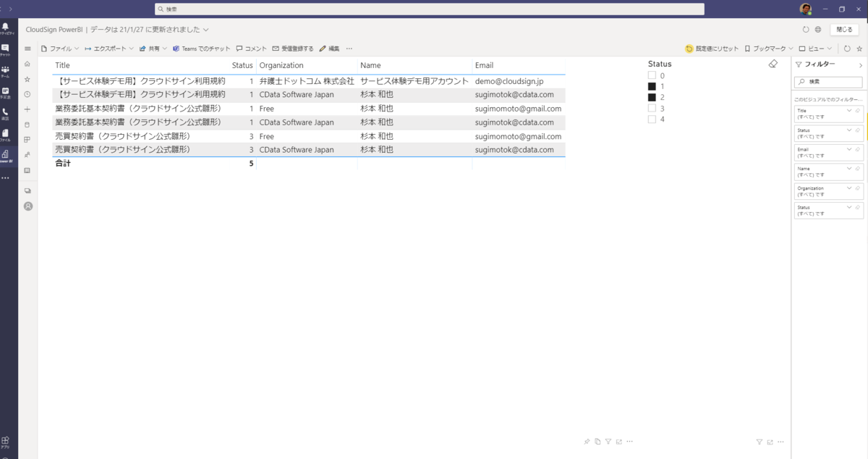The width and height of the screenshot is (868, 459).
Task: Click the globe icon in the header
Action: (x=818, y=30)
